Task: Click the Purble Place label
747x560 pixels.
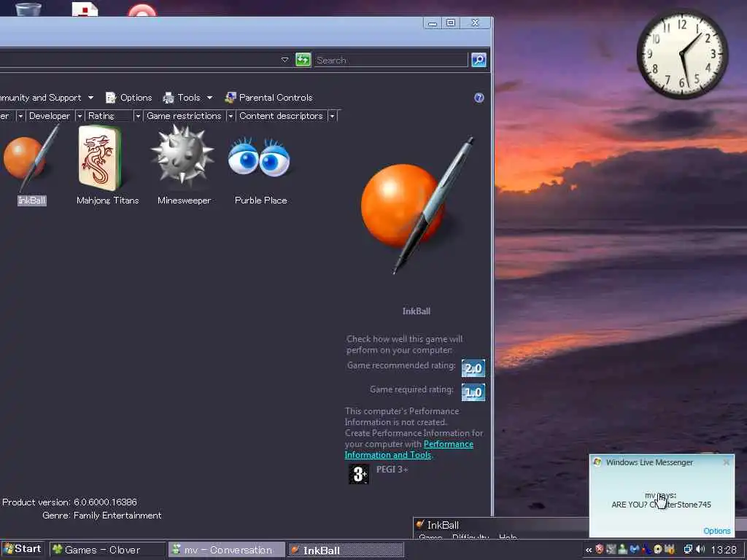Action: pos(260,201)
